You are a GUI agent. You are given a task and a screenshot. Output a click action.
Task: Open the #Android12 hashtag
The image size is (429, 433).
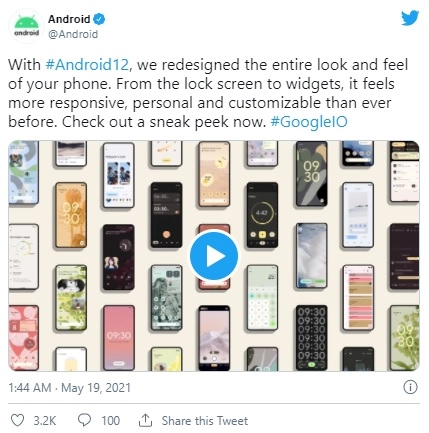(x=87, y=65)
